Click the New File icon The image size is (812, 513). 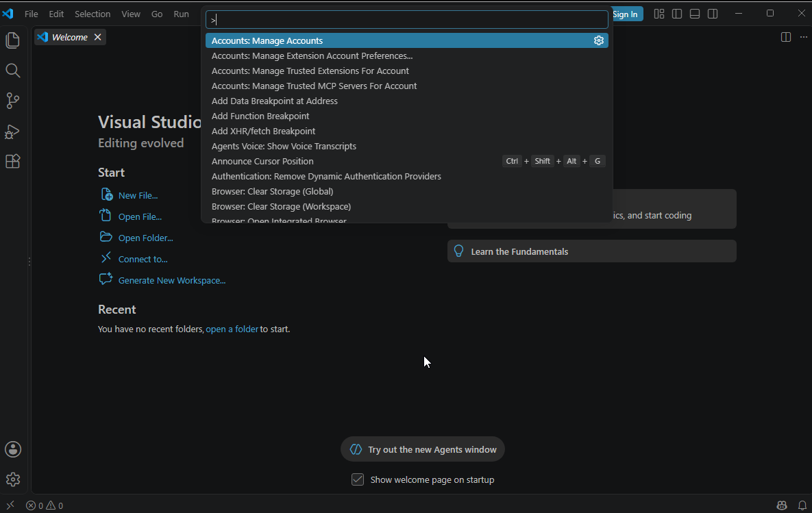(x=106, y=194)
